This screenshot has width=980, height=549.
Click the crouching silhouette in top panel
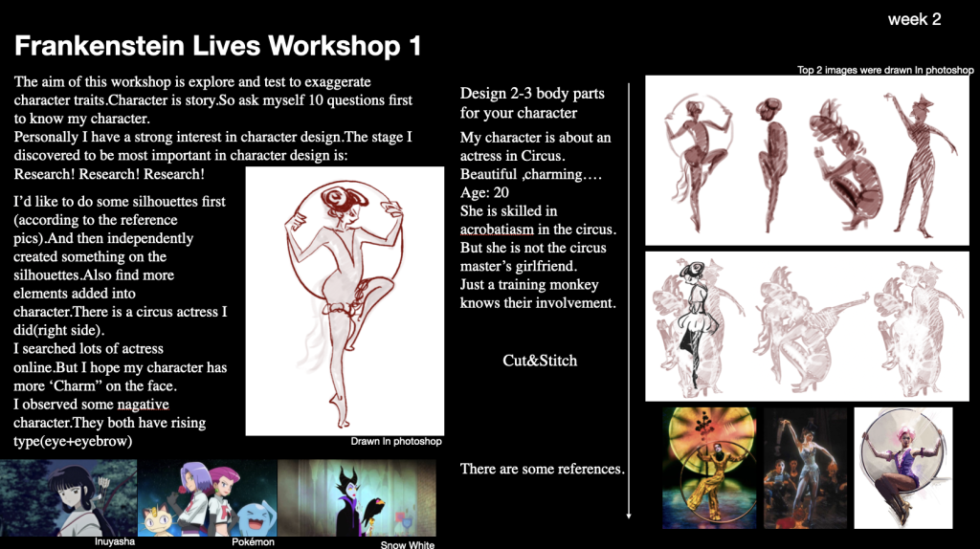(x=845, y=164)
